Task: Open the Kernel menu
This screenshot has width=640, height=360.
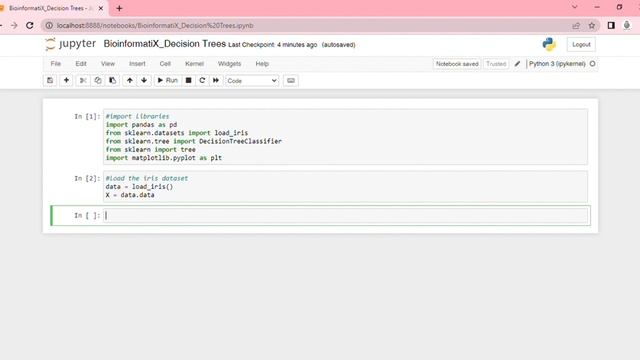Action: pos(194,64)
